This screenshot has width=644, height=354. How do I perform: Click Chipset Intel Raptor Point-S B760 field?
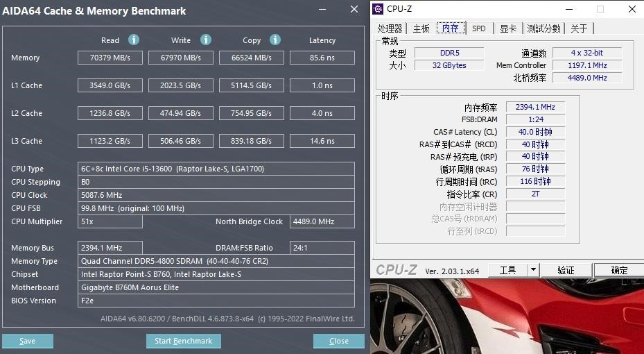coord(216,274)
